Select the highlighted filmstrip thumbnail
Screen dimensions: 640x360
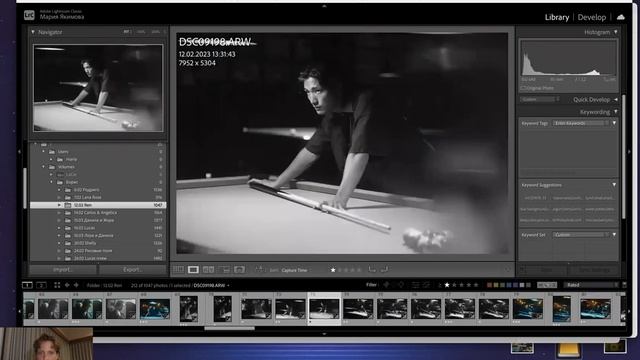point(324,309)
